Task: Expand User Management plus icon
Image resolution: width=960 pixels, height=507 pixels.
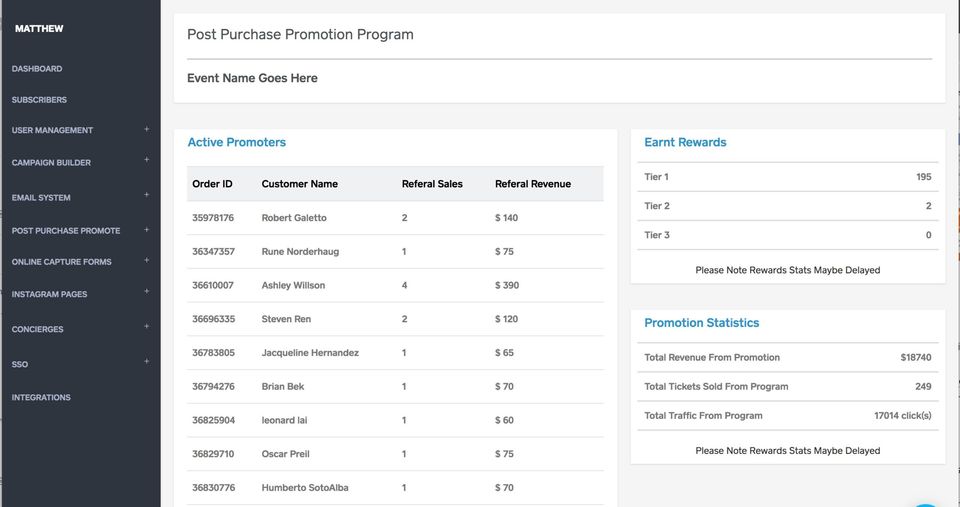Action: click(x=146, y=129)
